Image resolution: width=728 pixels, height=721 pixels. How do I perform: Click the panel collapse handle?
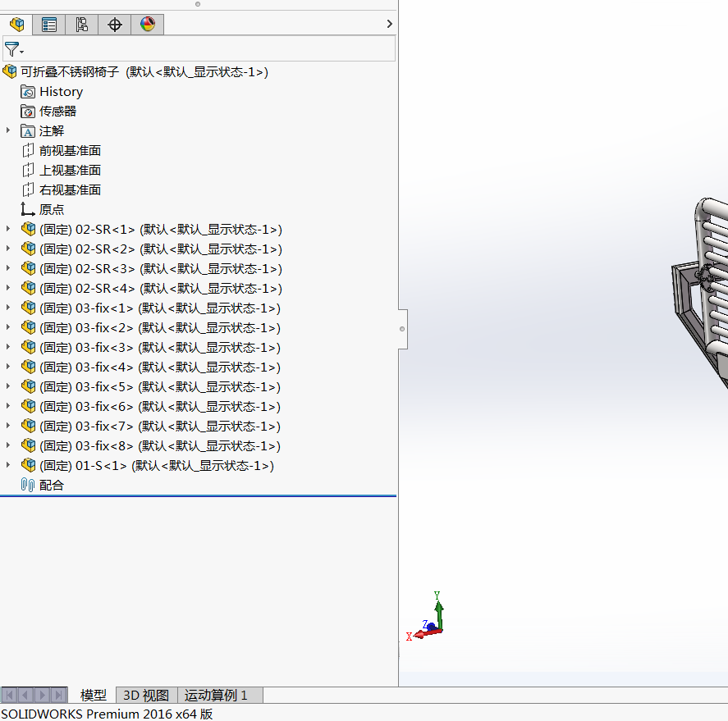[x=402, y=329]
